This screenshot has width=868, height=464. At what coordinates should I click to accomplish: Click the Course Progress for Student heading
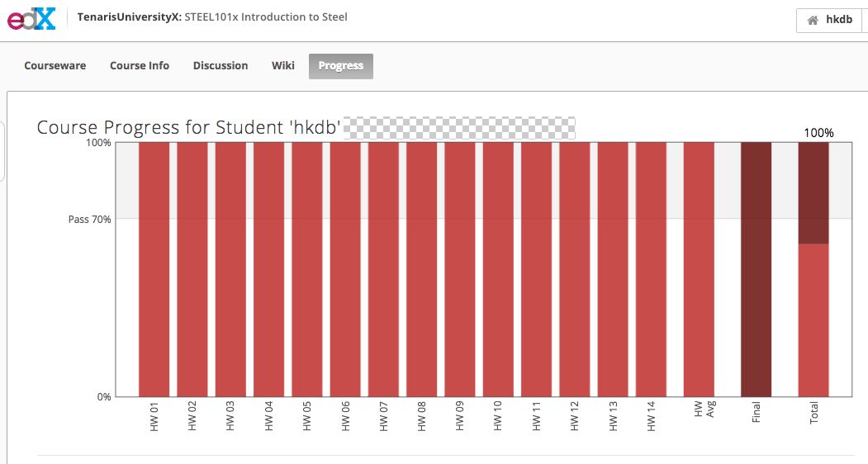coord(189,128)
